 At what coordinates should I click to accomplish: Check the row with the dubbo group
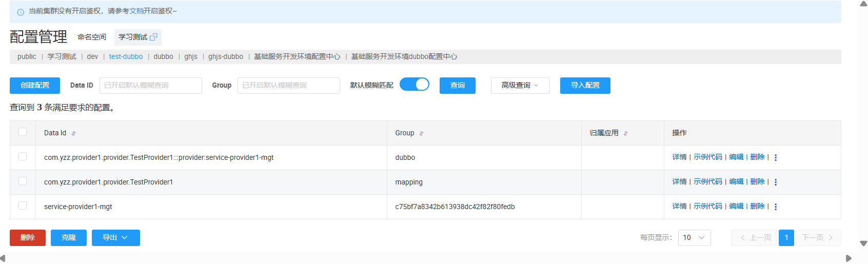pyautogui.click(x=23, y=156)
